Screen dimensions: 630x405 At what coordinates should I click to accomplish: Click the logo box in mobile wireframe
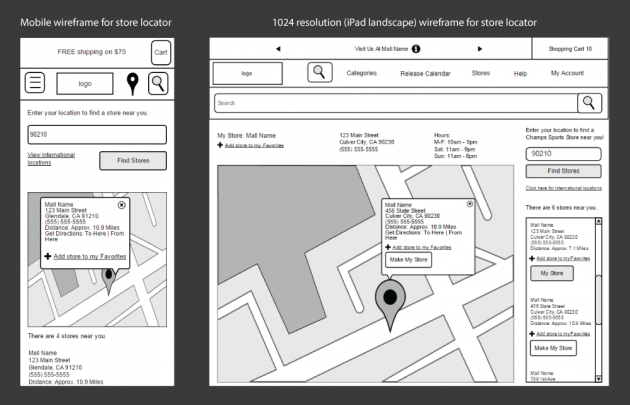point(85,84)
